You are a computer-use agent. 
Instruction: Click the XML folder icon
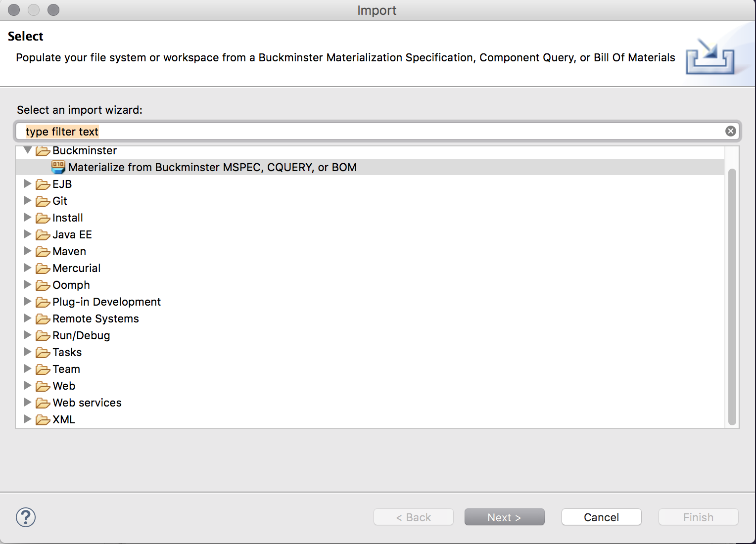point(43,420)
